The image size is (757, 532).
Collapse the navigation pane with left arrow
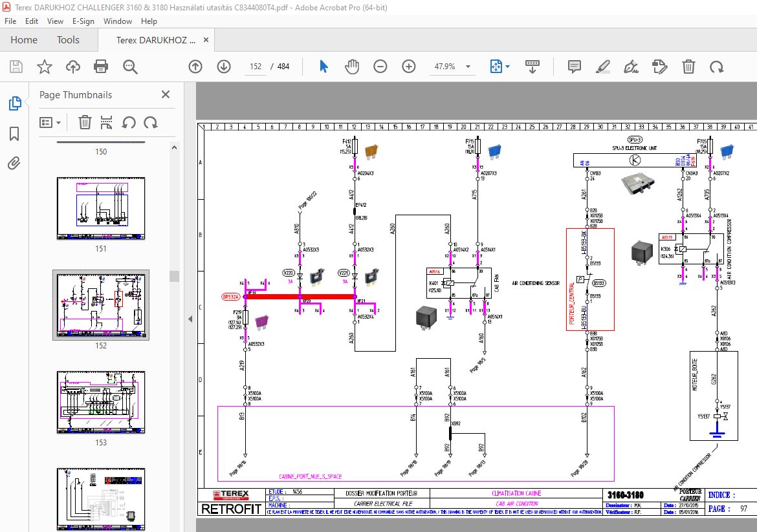click(x=190, y=319)
